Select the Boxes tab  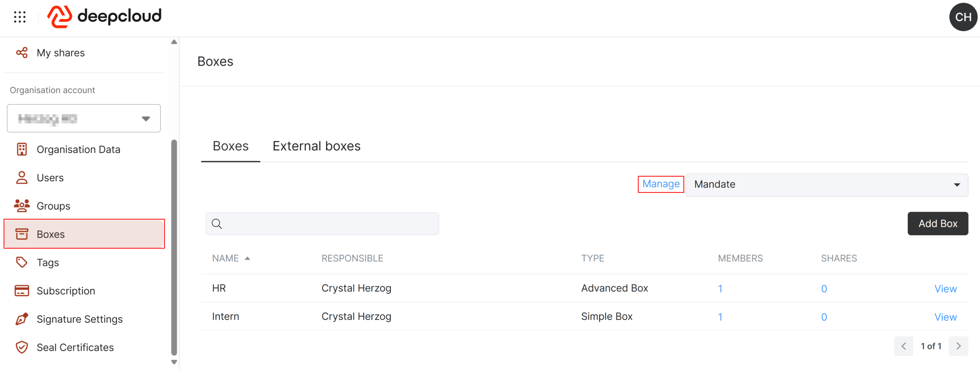pos(230,146)
